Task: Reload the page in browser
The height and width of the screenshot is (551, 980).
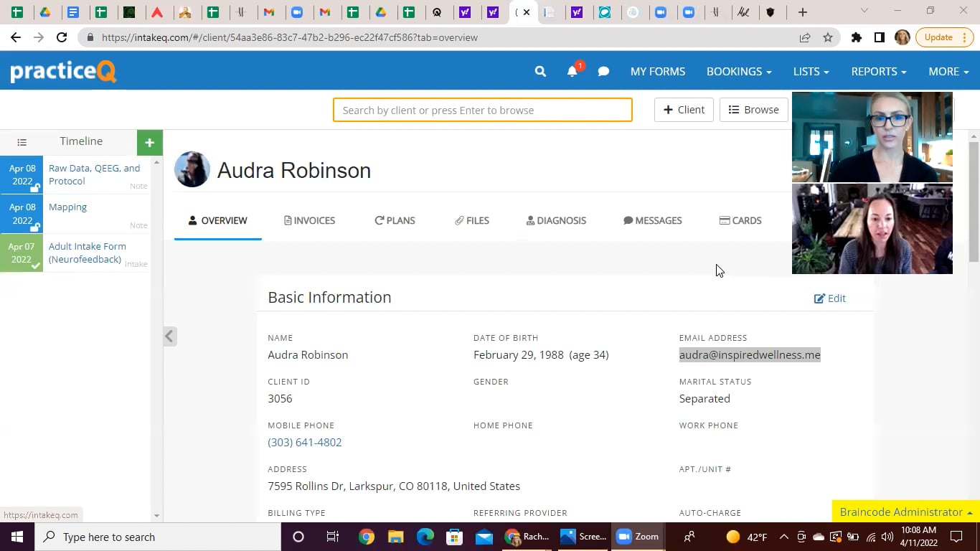Action: [62, 37]
